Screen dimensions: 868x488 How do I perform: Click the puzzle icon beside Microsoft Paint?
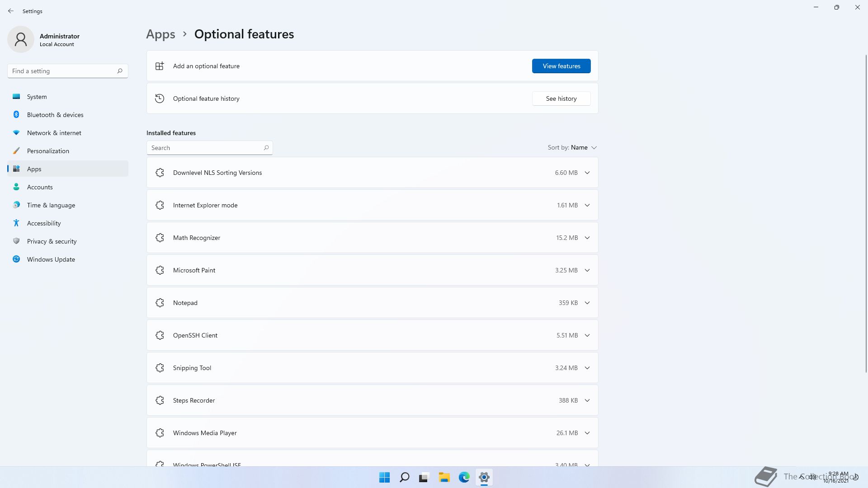click(x=160, y=270)
